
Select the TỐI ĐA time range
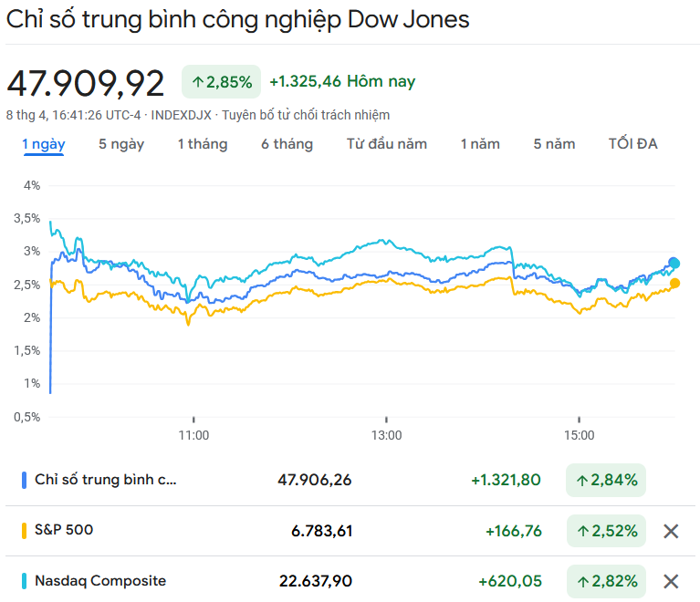click(x=633, y=144)
